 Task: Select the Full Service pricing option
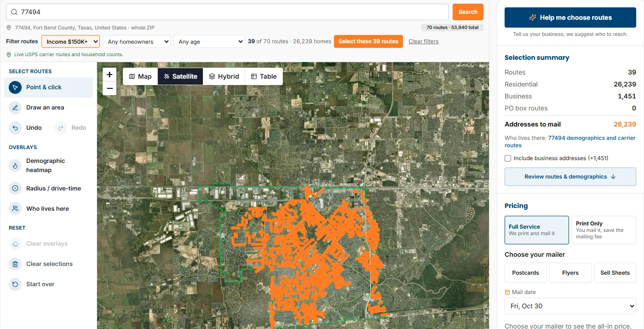[x=537, y=230]
